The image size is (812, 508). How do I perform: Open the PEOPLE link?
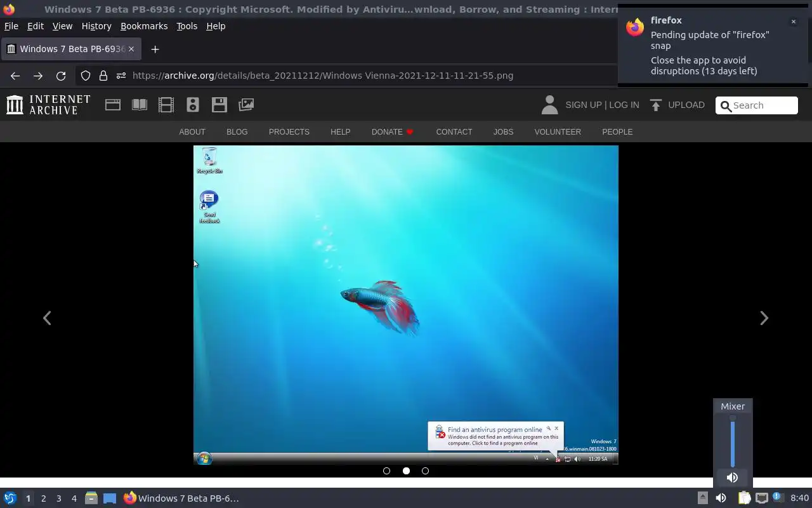[617, 132]
